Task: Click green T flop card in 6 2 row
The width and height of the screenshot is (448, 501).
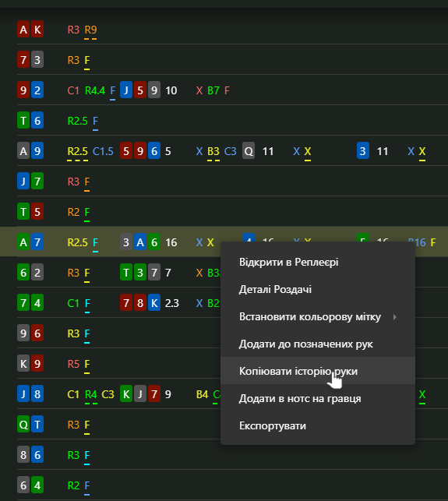Action: (x=126, y=273)
